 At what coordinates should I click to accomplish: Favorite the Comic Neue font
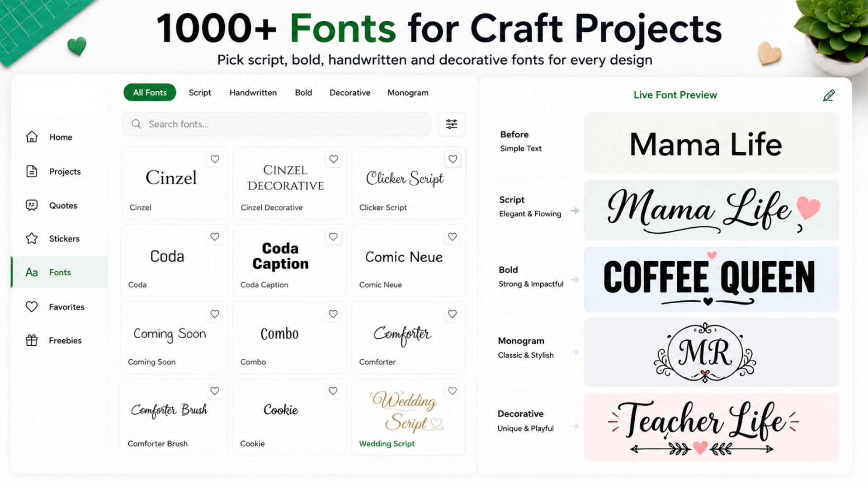click(x=453, y=237)
